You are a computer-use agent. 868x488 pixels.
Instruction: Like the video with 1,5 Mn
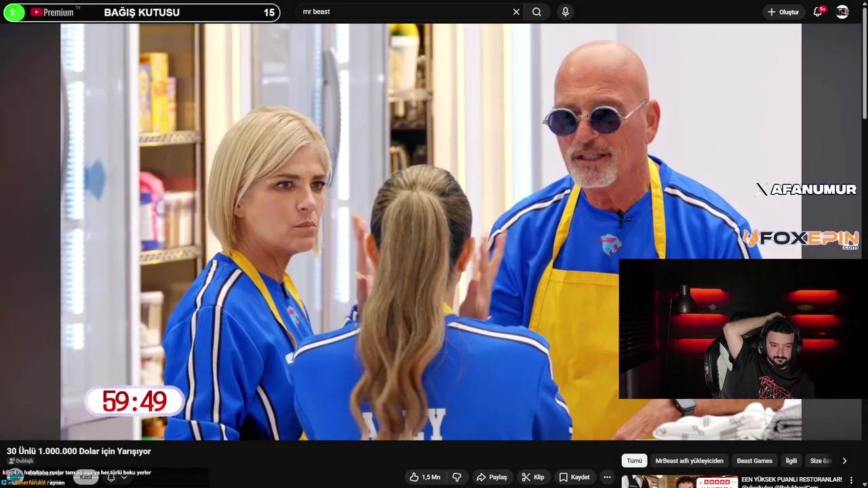425,477
